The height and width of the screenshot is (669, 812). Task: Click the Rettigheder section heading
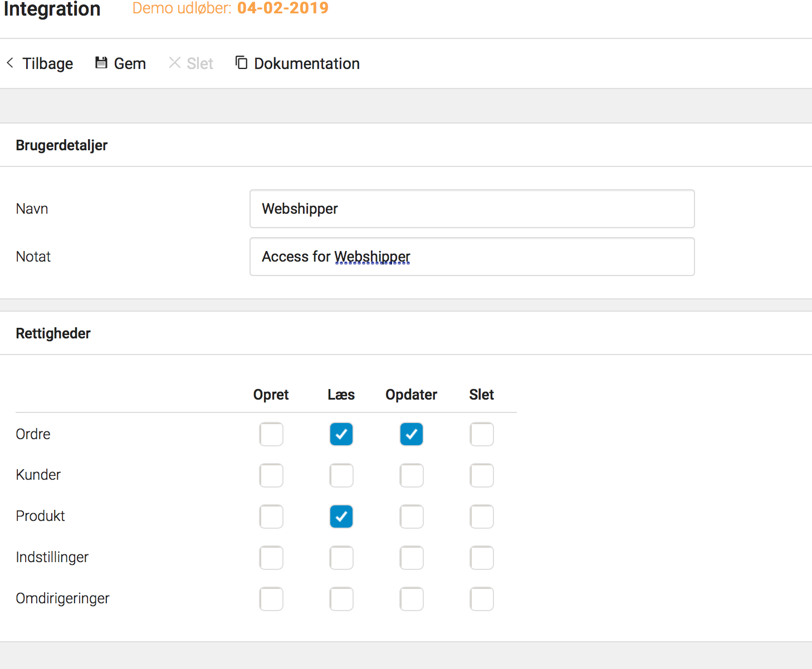pyautogui.click(x=53, y=333)
